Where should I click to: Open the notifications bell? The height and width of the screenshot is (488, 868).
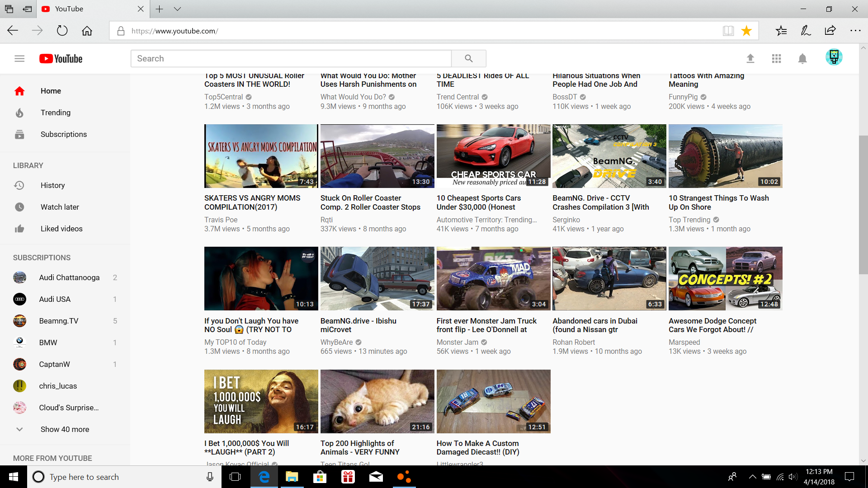tap(802, 59)
